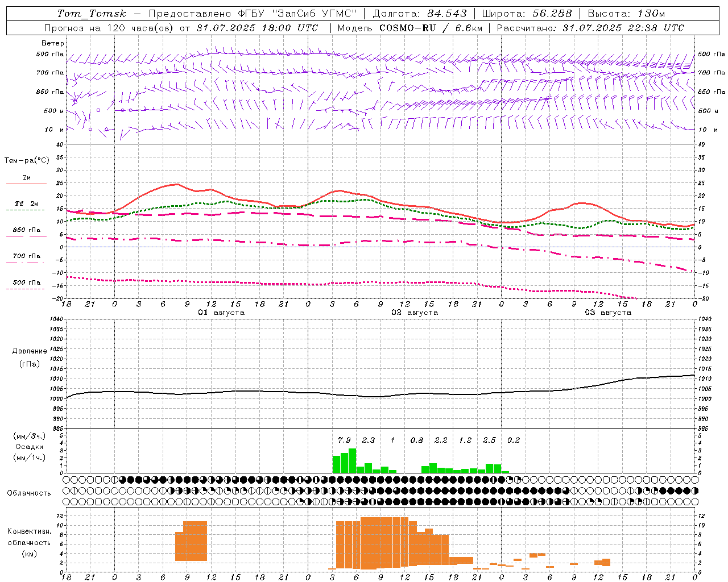Click the 700 гПа temperature legend entry
This screenshot has width=728, height=582.
coord(27,256)
